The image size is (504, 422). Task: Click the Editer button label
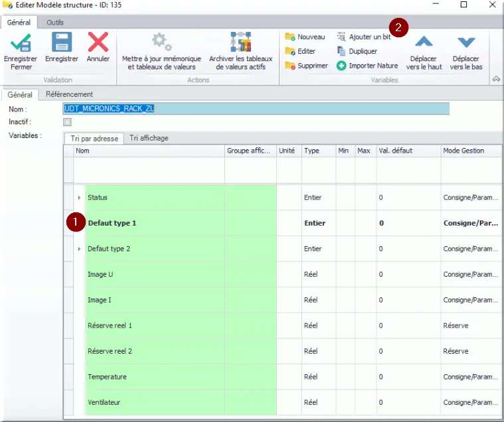pos(306,51)
